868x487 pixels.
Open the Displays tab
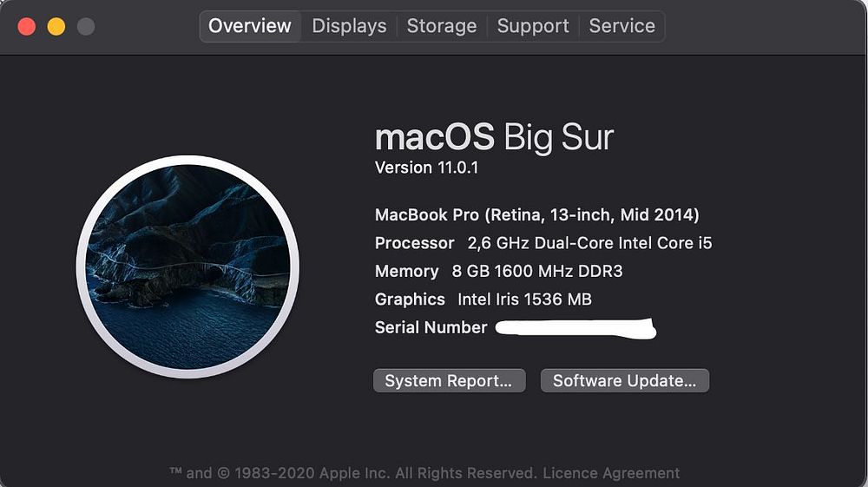click(349, 26)
